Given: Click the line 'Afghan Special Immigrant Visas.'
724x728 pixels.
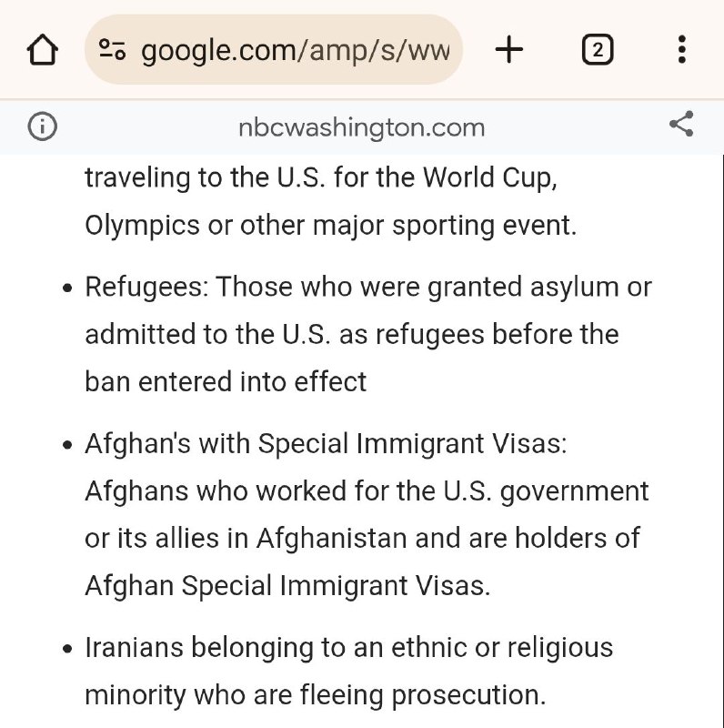Looking at the screenshot, I should tap(287, 586).
